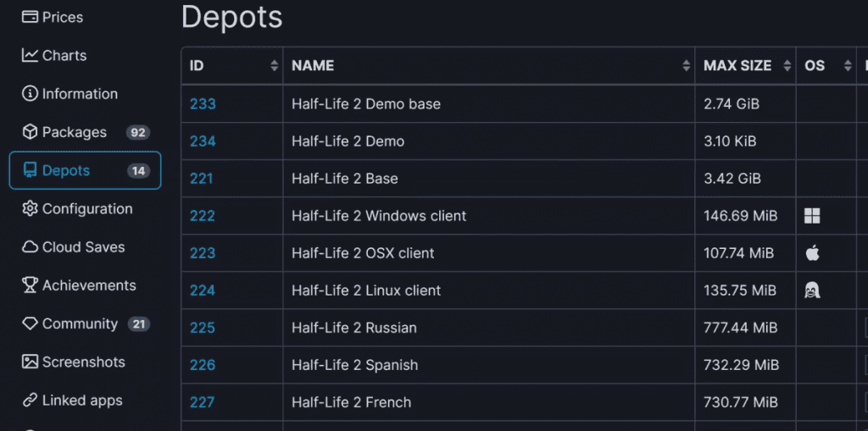
Task: Sort the table by NAME column arrows
Action: pyautogui.click(x=686, y=66)
